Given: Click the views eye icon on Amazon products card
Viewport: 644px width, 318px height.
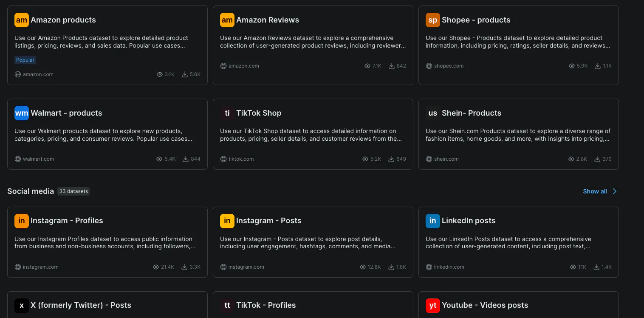Looking at the screenshot, I should tap(160, 74).
